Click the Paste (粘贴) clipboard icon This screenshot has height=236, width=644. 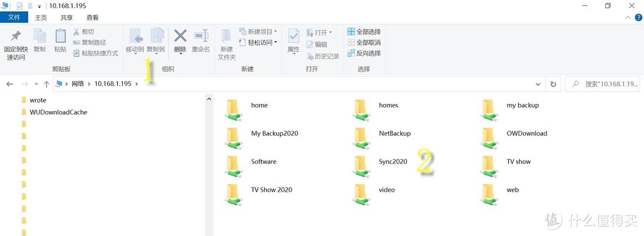tap(60, 36)
